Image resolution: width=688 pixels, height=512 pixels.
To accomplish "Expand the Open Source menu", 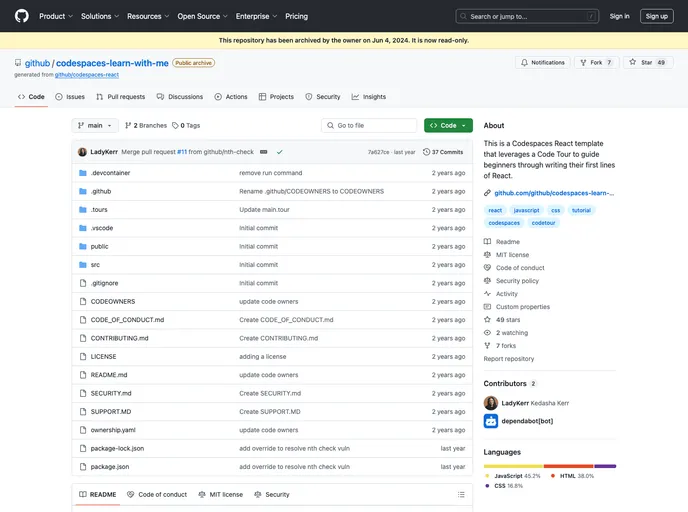I will pos(202,16).
